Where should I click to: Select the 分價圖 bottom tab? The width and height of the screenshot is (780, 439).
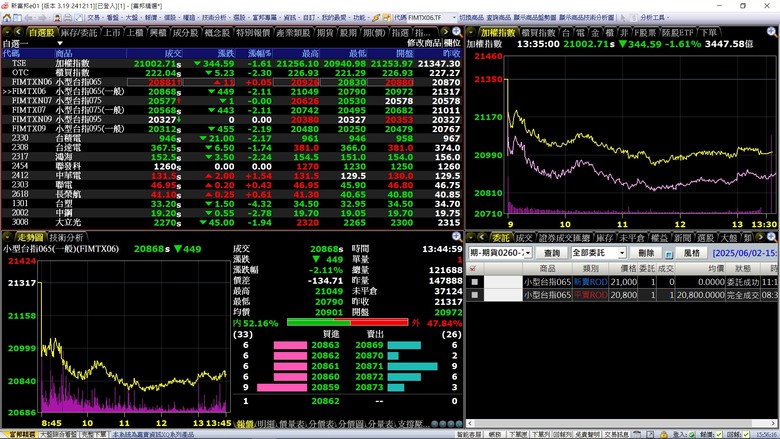[351, 424]
